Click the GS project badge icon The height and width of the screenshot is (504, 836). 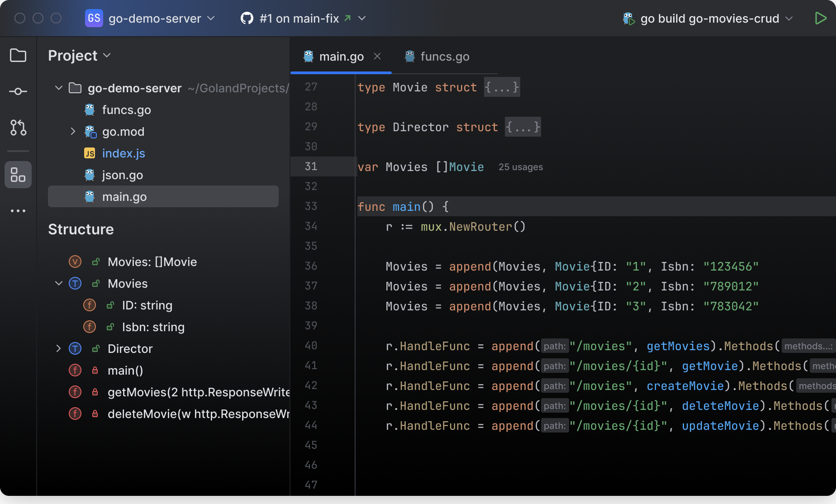[x=94, y=19]
